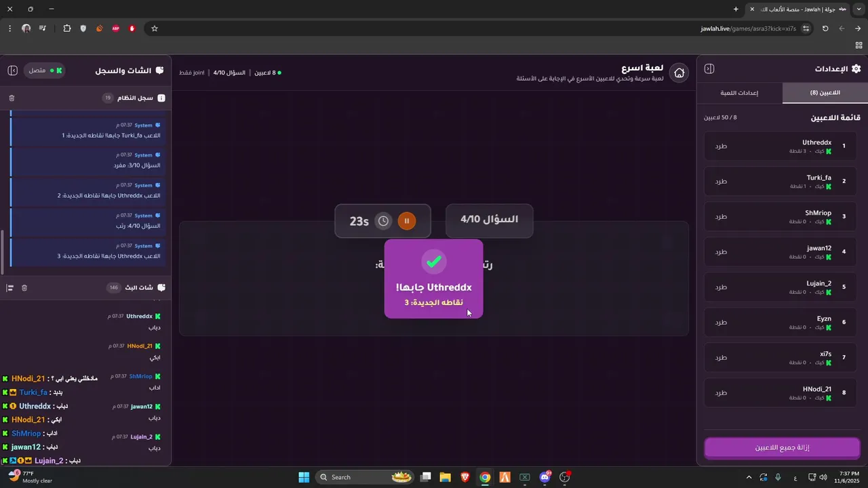Open the browser media control icon
Image resolution: width=868 pixels, height=488 pixels.
pyautogui.click(x=43, y=28)
